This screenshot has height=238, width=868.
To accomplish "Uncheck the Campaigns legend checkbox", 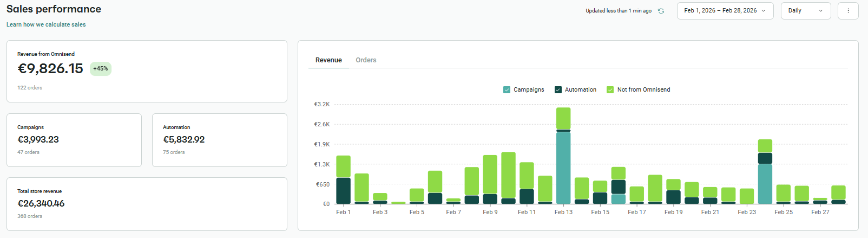I will (507, 90).
